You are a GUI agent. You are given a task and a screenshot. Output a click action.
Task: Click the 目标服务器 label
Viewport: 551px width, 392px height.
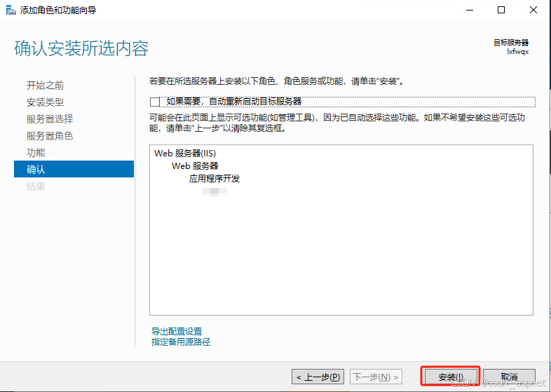(511, 43)
